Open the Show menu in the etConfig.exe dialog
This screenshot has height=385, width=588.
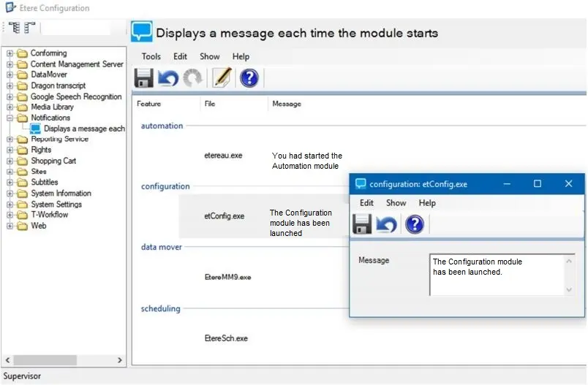click(x=396, y=203)
